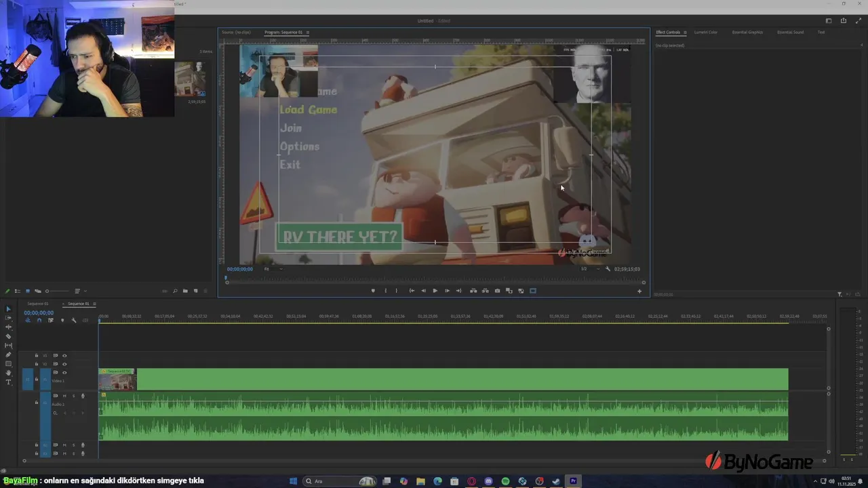Switch to the Source (no clips) tab
This screenshot has height=488, width=868.
click(x=236, y=33)
